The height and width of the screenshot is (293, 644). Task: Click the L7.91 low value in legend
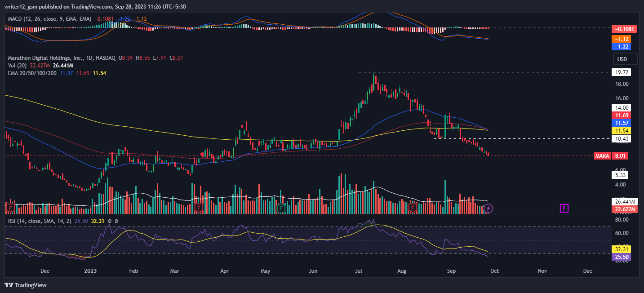(x=160, y=58)
